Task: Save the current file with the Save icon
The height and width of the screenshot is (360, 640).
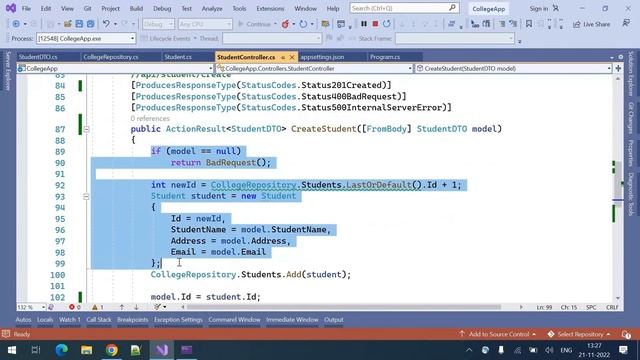Action: click(x=79, y=24)
